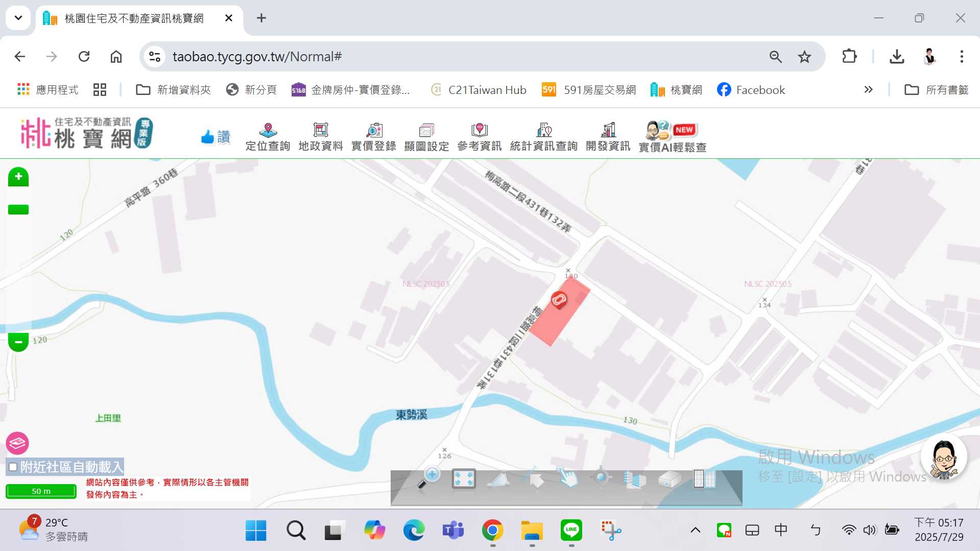The height and width of the screenshot is (551, 980).
Task: Open the pink map layers button
Action: pyautogui.click(x=17, y=443)
